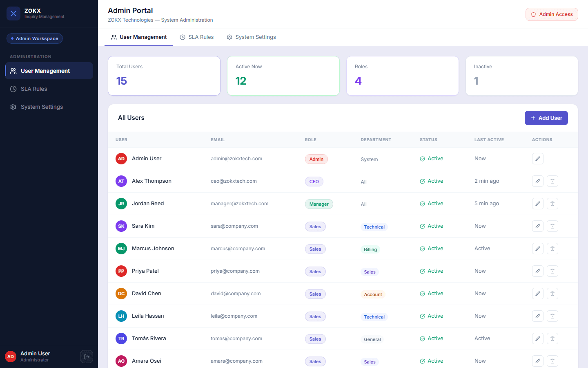Edit Leila Hassan's user record
Screen dimensions: 588x368
[538, 316]
